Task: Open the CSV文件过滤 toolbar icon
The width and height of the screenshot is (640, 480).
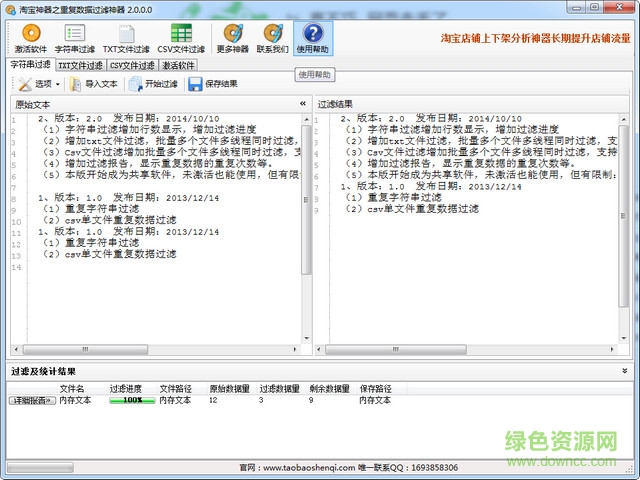Action: pos(181,38)
